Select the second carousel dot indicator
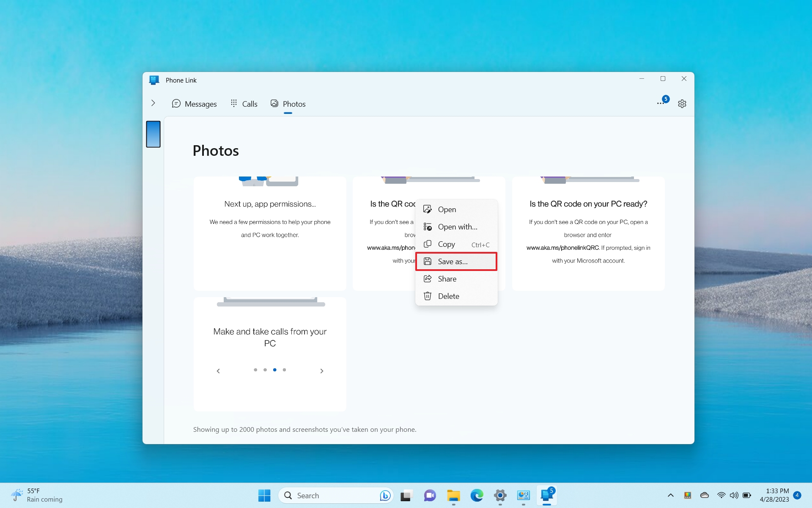 265,369
